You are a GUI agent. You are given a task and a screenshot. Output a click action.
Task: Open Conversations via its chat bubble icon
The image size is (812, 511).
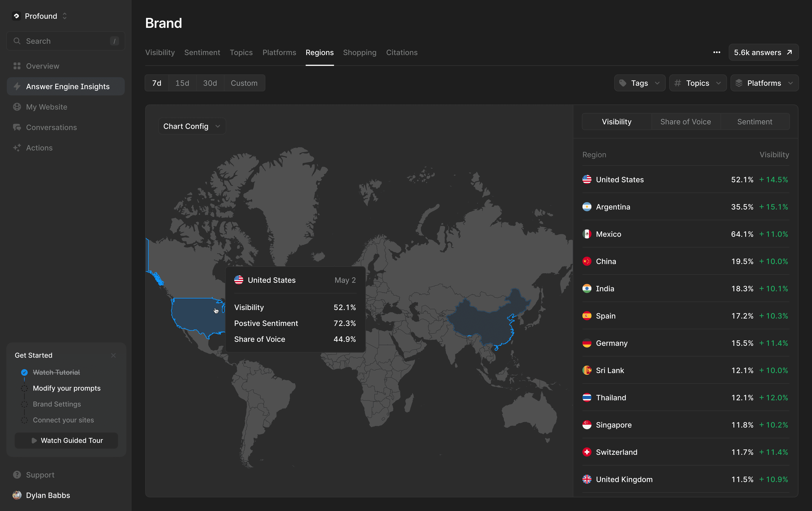click(17, 127)
